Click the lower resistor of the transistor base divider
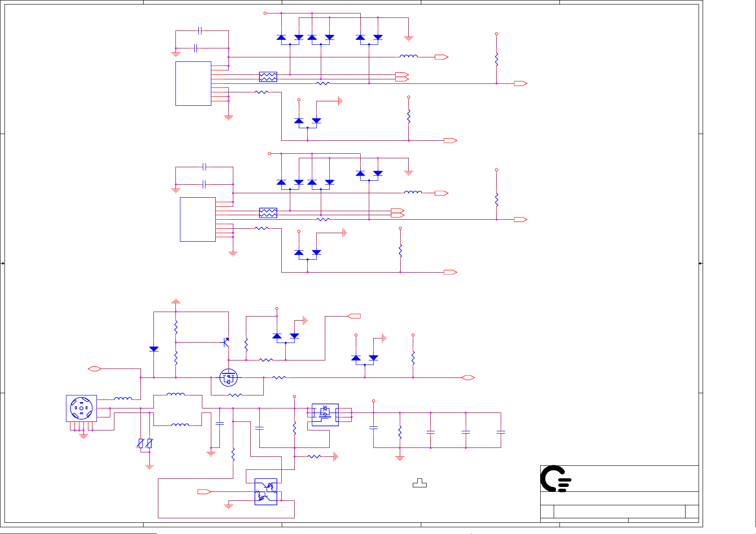Viewport: 756px width, 534px height. coord(176,358)
